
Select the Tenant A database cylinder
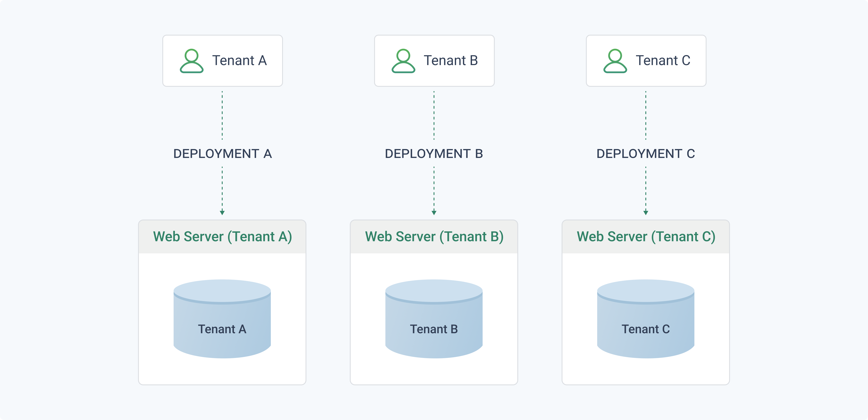coord(222,319)
